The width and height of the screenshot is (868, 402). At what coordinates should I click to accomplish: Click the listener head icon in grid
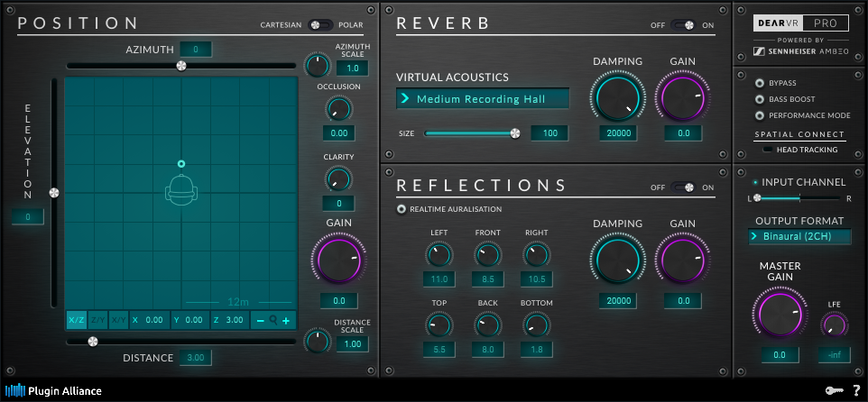(181, 190)
